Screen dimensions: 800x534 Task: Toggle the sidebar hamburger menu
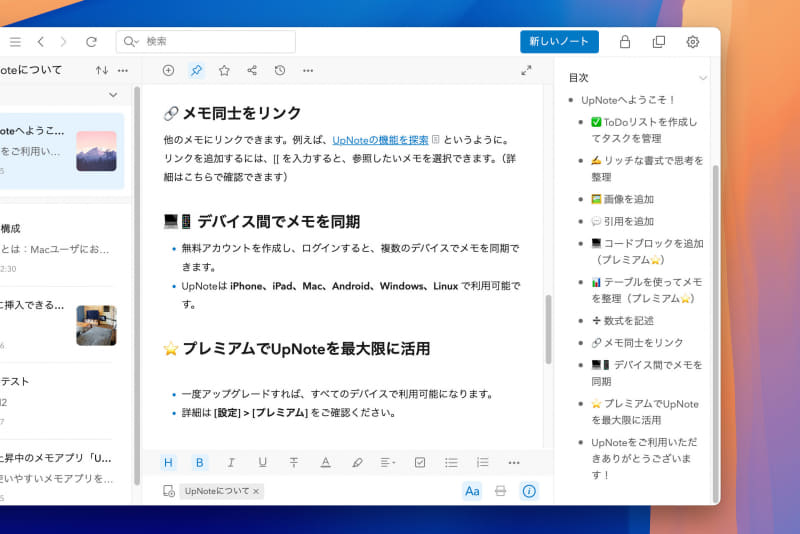click(15, 42)
